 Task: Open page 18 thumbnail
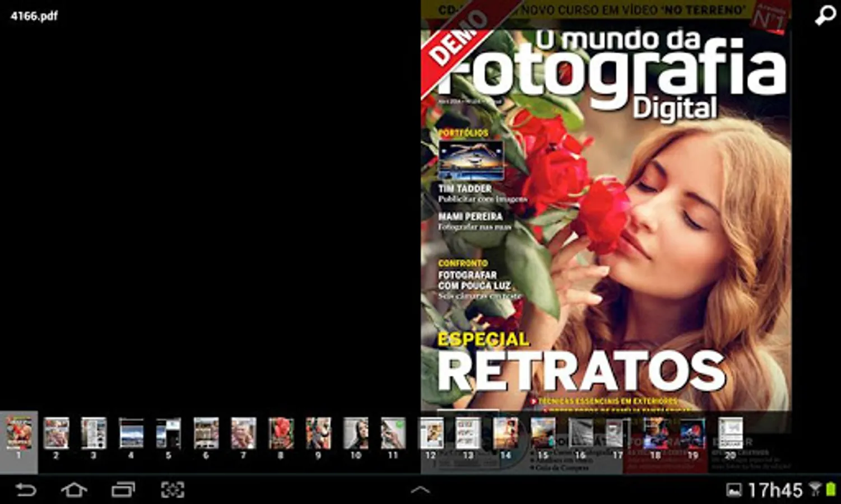(x=656, y=433)
